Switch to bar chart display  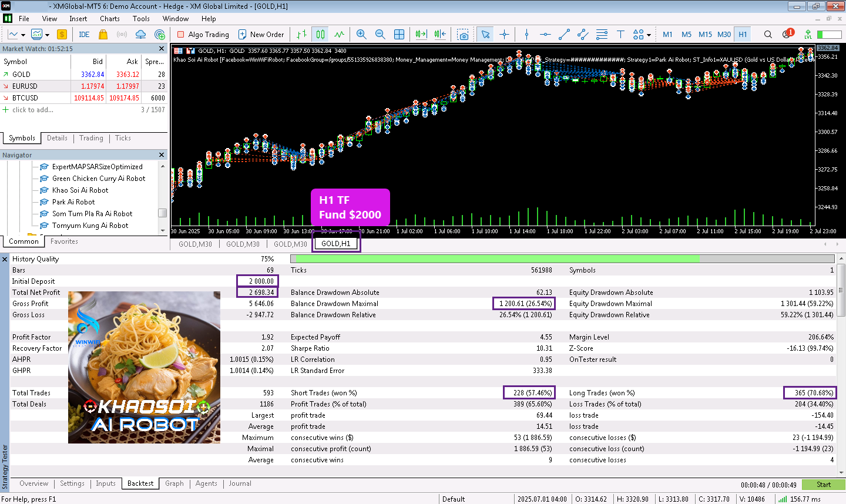(301, 35)
